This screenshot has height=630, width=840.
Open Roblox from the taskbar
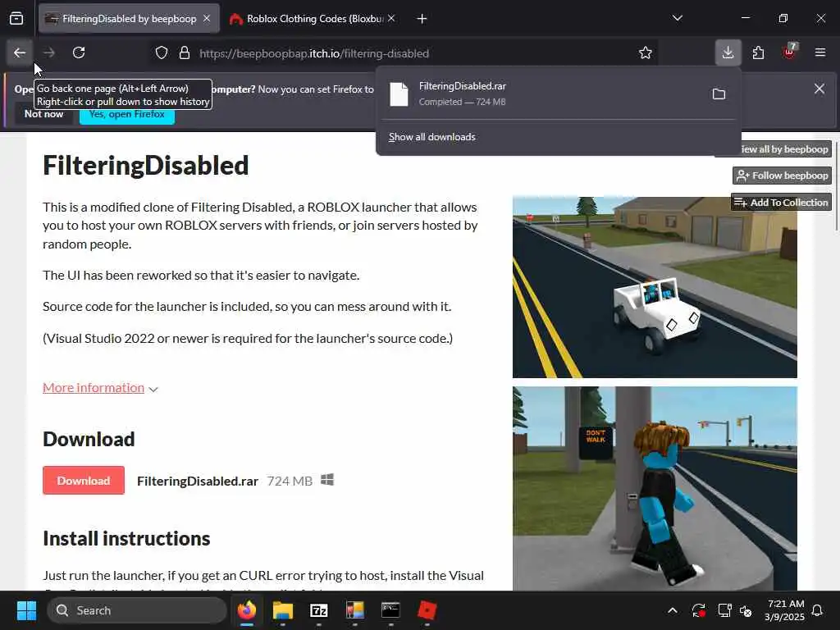tap(427, 610)
